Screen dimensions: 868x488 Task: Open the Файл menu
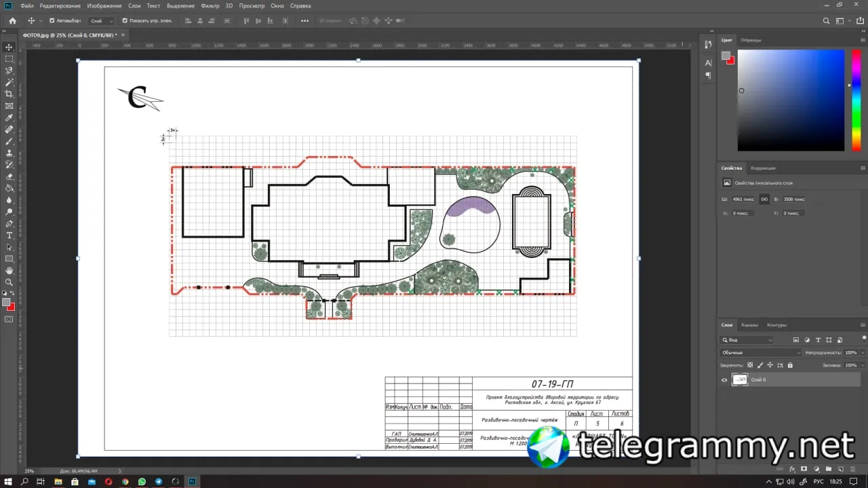tap(27, 5)
